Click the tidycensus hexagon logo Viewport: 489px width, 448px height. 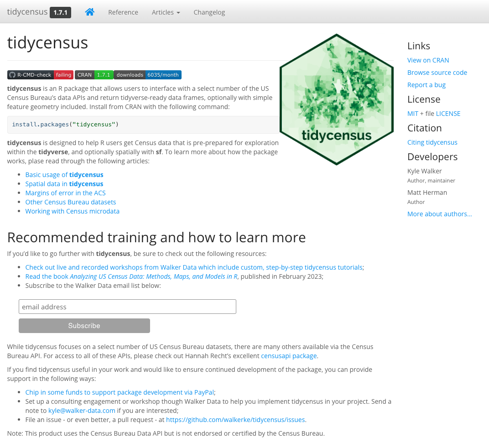pos(336,99)
